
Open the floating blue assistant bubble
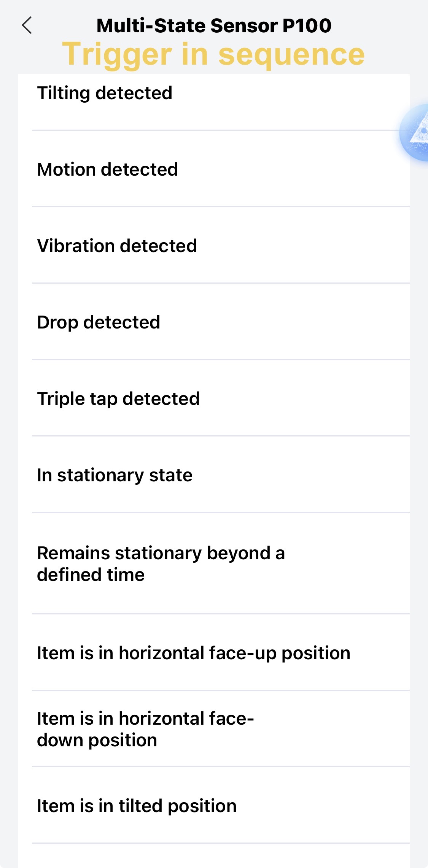pyautogui.click(x=417, y=133)
